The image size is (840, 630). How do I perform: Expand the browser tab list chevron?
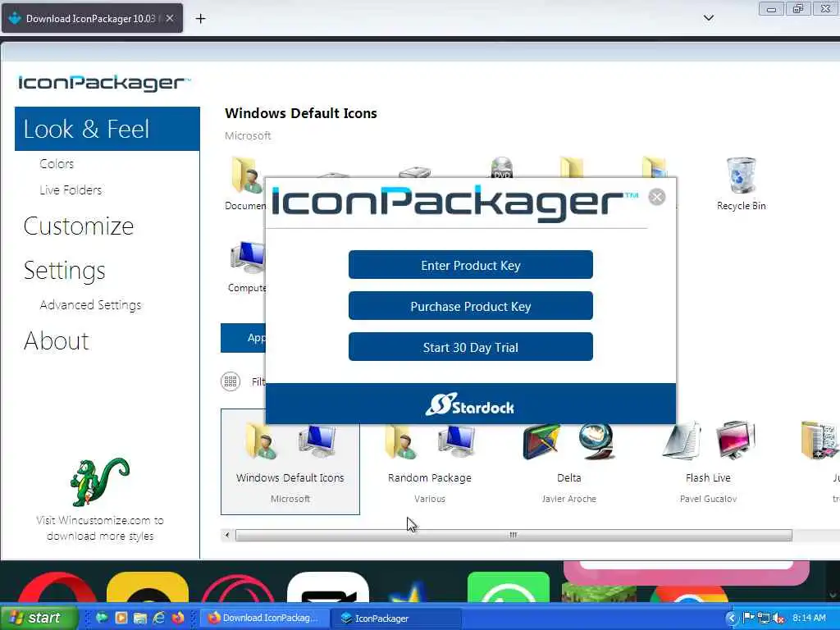(708, 18)
